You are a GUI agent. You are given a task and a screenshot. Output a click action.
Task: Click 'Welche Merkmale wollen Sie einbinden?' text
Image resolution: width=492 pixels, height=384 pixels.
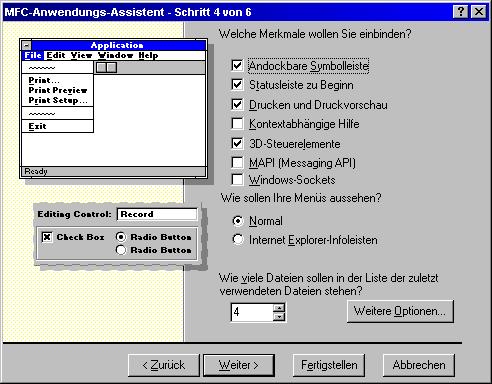pyautogui.click(x=315, y=34)
